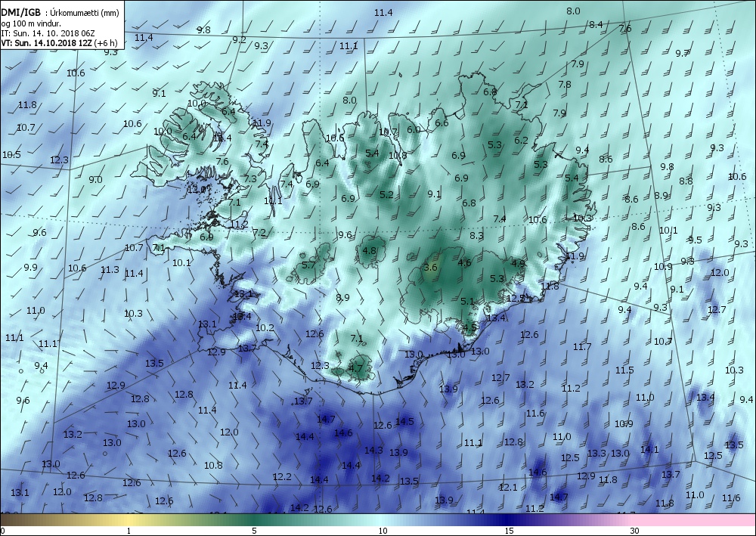Screen dimensions: 756x536
Task: Click the 4.8 value on the map
Action: [x=369, y=251]
